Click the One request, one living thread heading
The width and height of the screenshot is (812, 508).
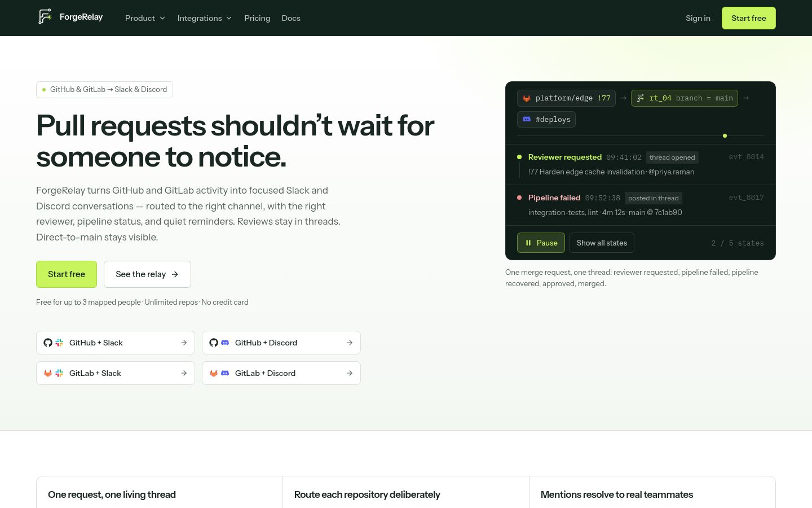click(x=112, y=494)
